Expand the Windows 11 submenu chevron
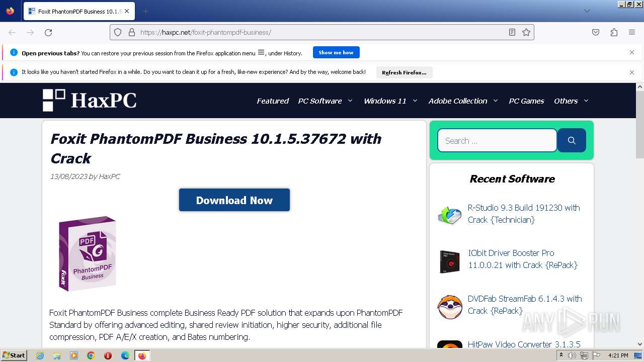 [x=415, y=101]
